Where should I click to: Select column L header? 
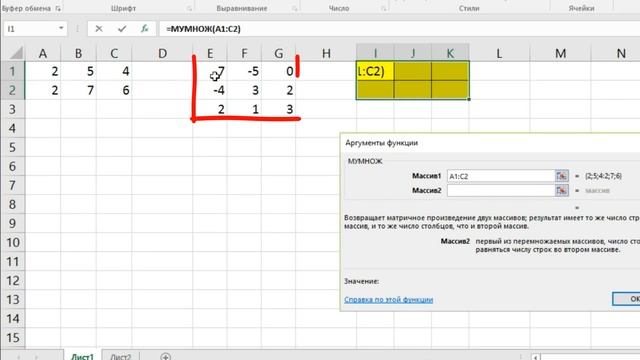point(499,53)
